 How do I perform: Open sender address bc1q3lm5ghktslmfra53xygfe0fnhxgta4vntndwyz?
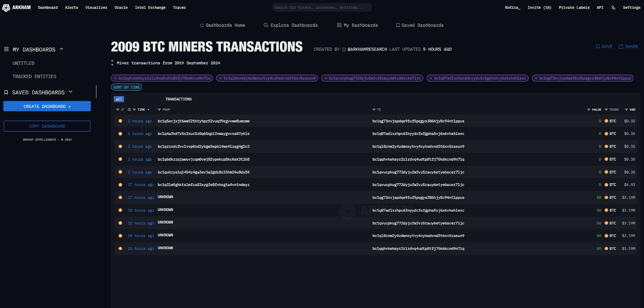(203, 185)
